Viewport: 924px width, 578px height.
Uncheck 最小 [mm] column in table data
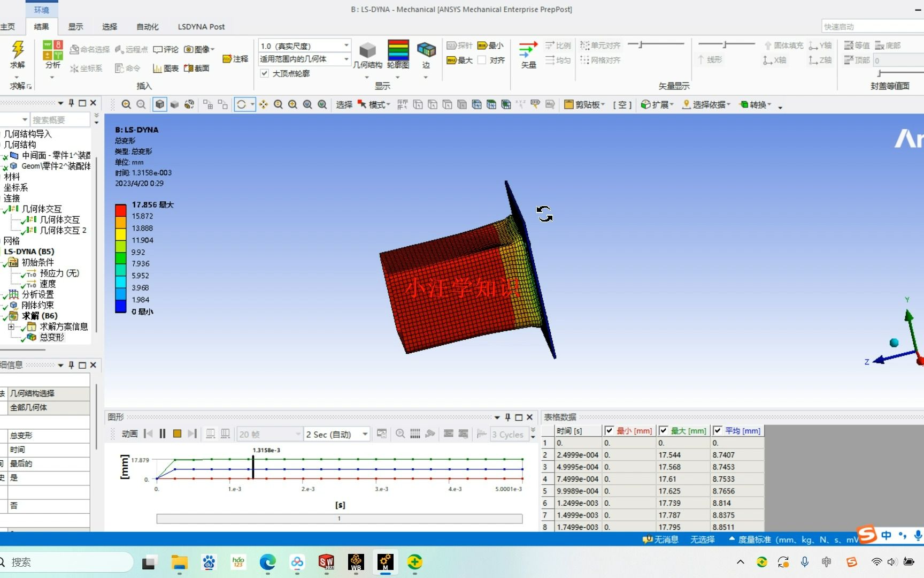point(610,430)
